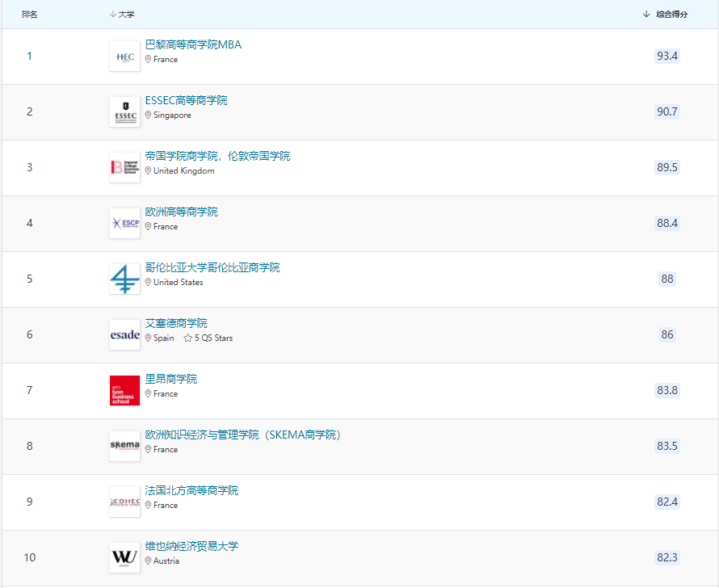Screen dimensions: 719x588
Task: Open the 哥伦比亚大学哥伦比亚商学院 link
Action: click(x=212, y=267)
